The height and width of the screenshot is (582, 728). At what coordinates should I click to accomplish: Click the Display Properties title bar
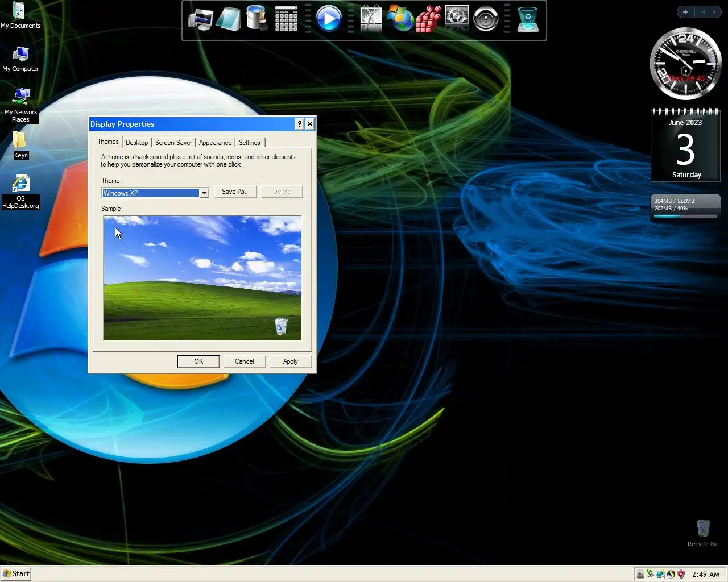(192, 124)
